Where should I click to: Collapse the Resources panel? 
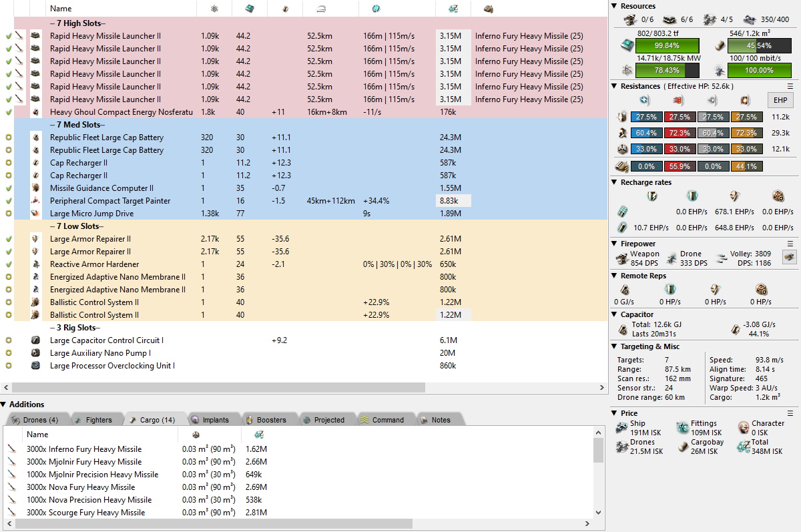615,6
